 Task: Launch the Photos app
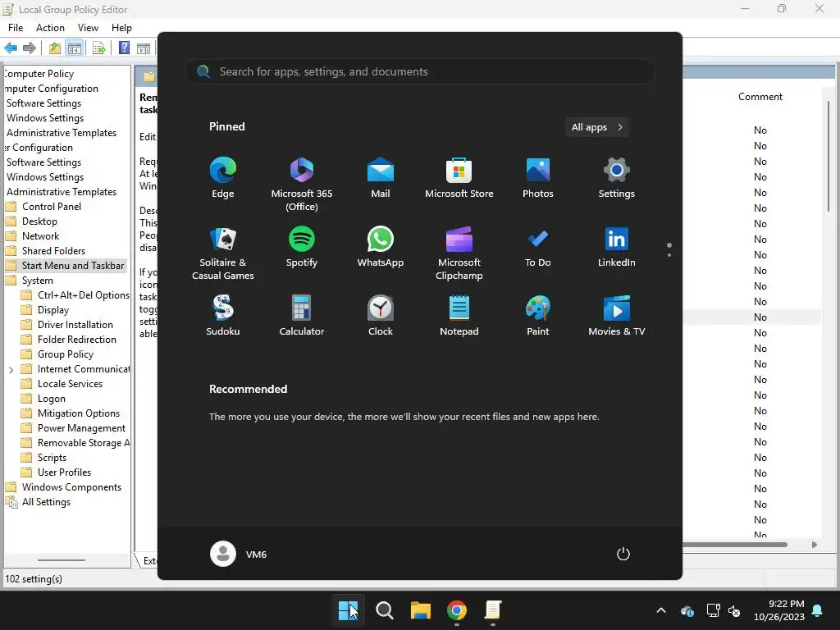point(538,178)
